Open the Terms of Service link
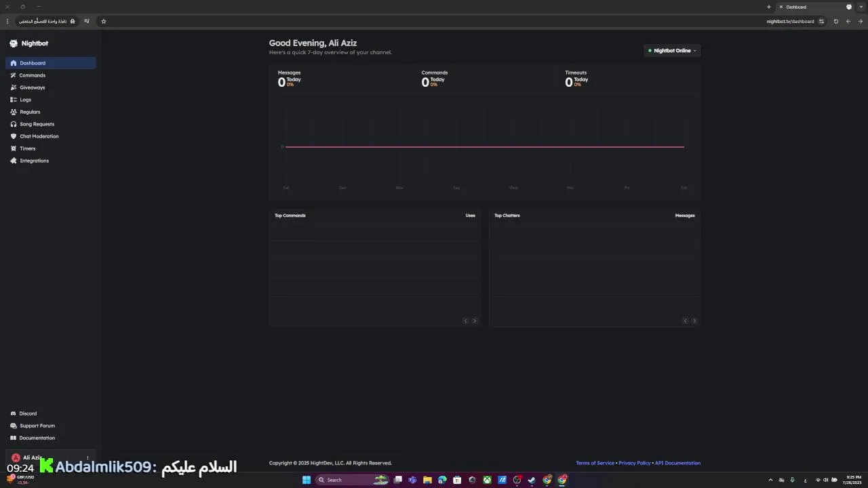Screen dimensions: 868x488 tap(595, 463)
